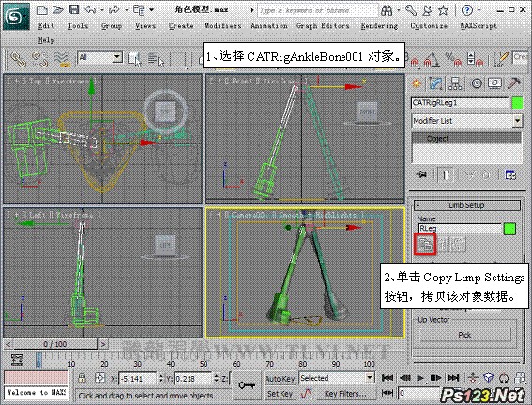
Task: Select the Unlink Selection broken chain tool
Action: click(x=39, y=59)
